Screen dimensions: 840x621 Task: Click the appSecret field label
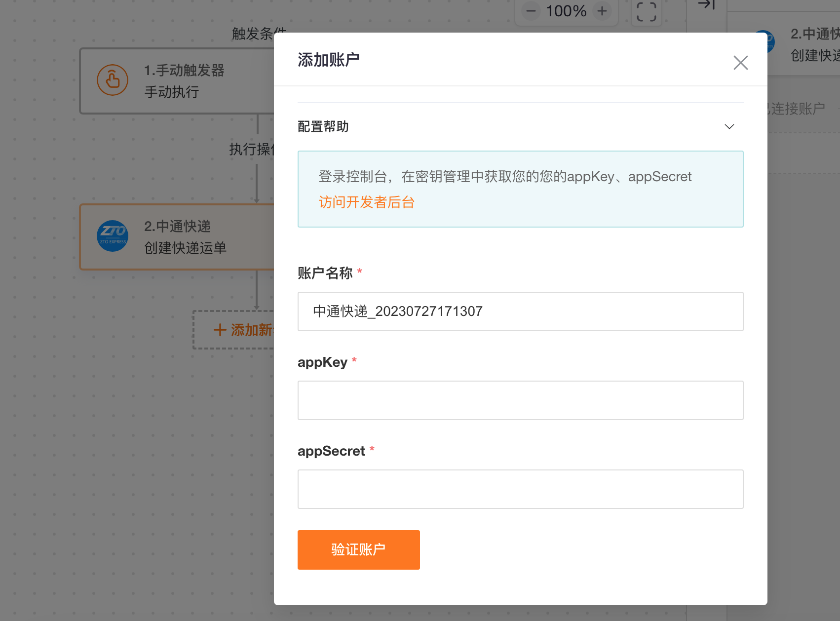click(x=331, y=451)
